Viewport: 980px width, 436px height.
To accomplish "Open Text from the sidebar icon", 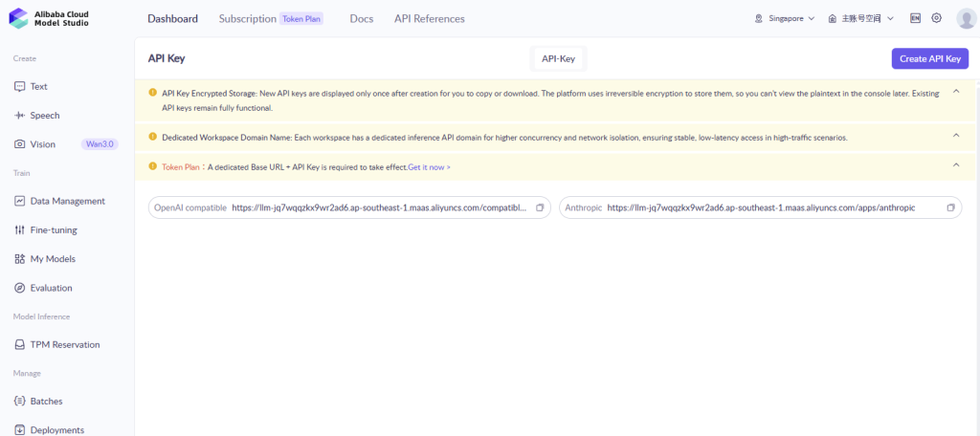I will click(x=19, y=87).
